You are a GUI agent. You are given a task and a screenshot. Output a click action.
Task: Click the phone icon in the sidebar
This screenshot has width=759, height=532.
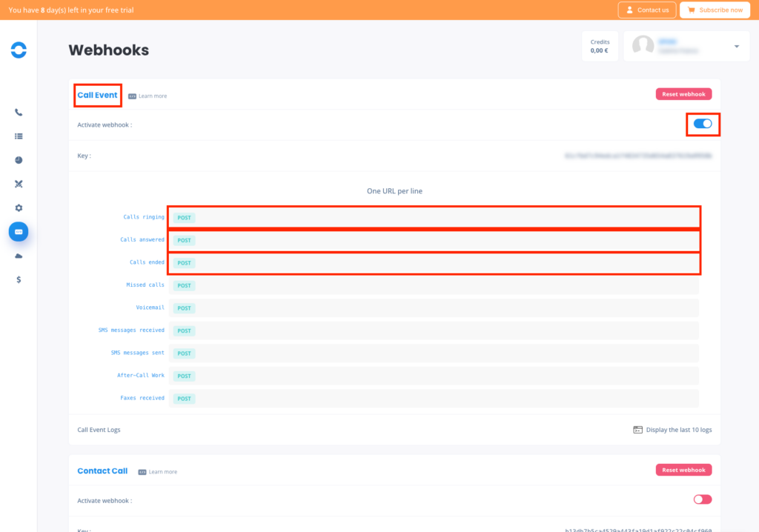pyautogui.click(x=19, y=113)
